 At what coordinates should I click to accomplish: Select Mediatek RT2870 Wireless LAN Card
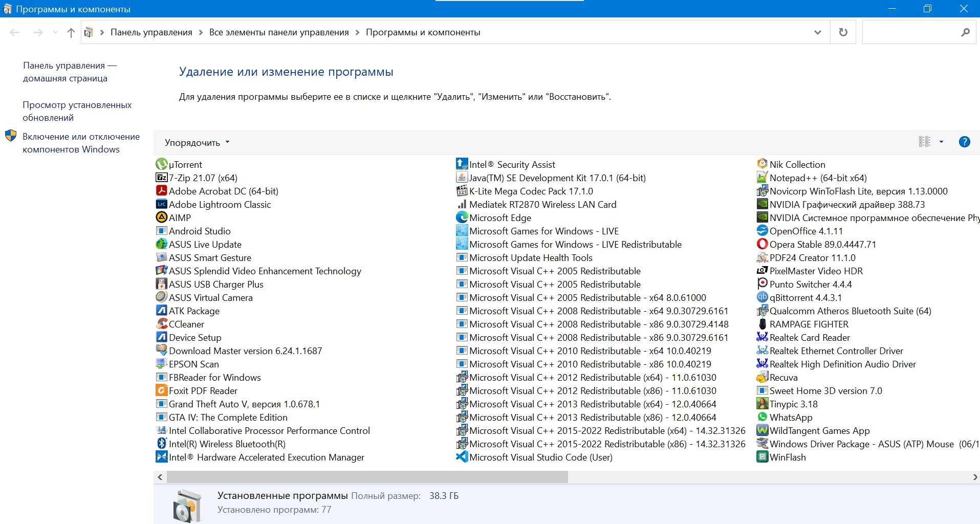(x=542, y=204)
